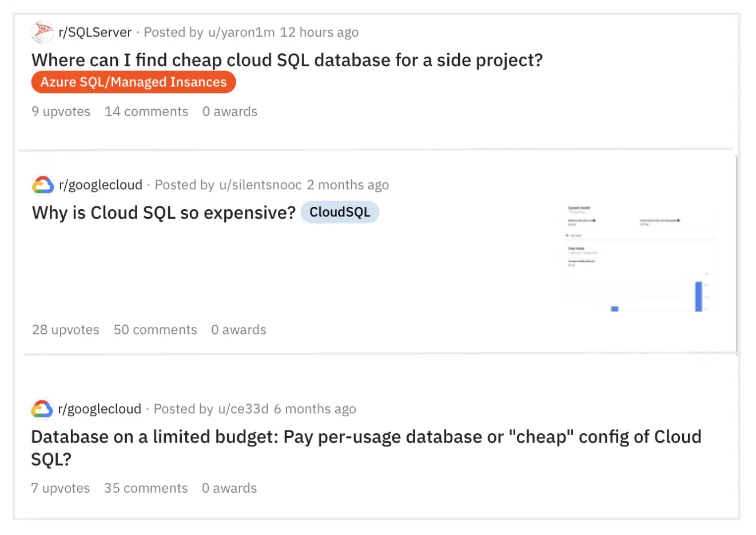Click the 28 upvotes count

pos(66,330)
